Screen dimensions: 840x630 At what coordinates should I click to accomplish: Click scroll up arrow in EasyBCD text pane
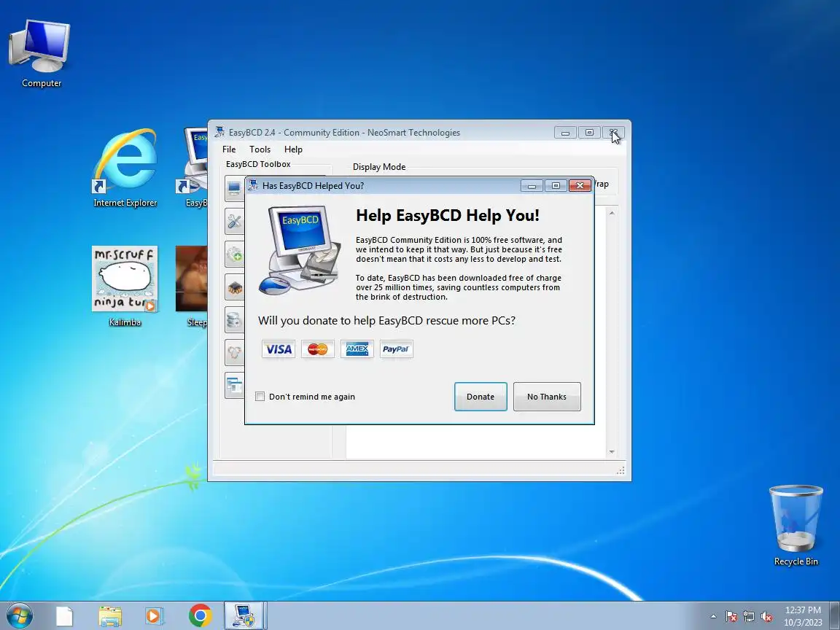pyautogui.click(x=612, y=213)
